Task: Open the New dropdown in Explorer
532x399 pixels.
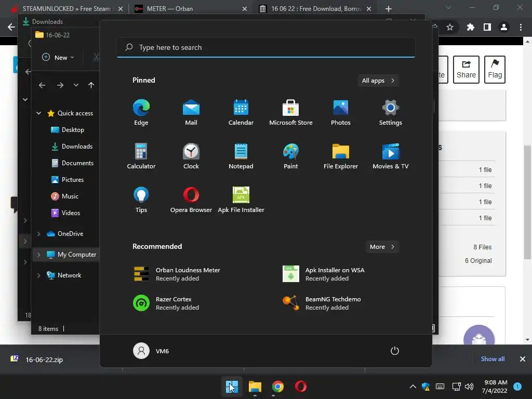Action: pos(58,57)
